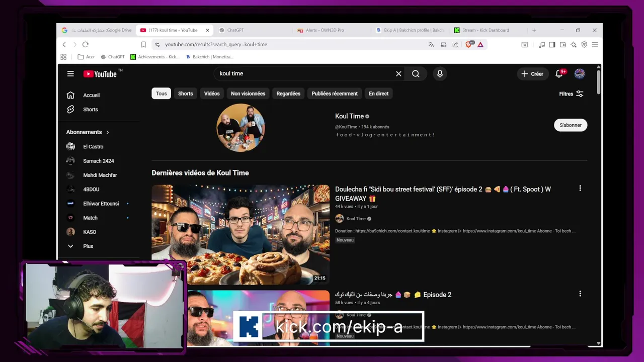The image size is (644, 362).
Task: Open the tab search icon in toolbar
Action: pos(524,44)
